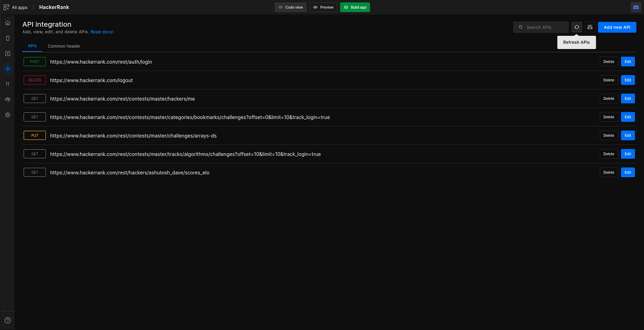Viewport: 644px width, 330px height.
Task: Open the Variables panel from the sidebar
Action: (7, 53)
